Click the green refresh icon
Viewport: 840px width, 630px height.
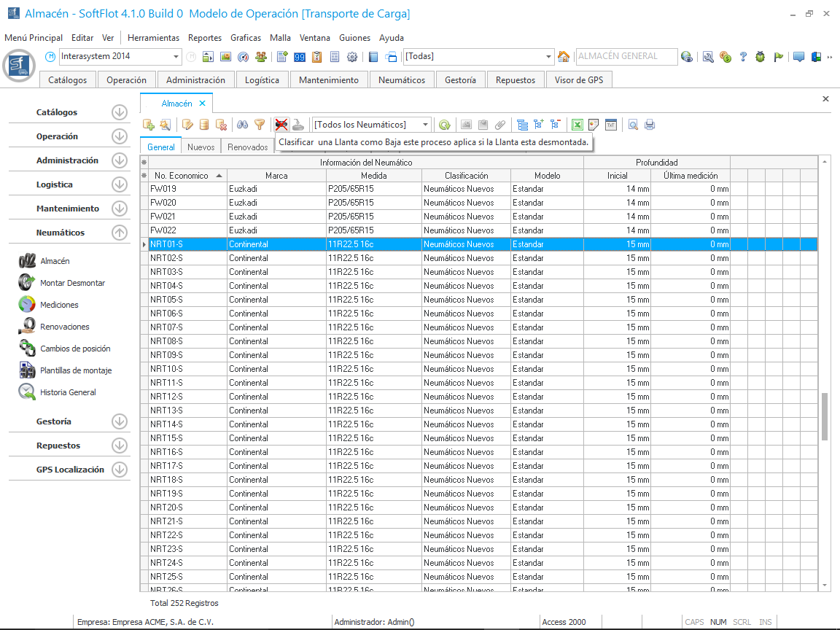click(x=444, y=125)
